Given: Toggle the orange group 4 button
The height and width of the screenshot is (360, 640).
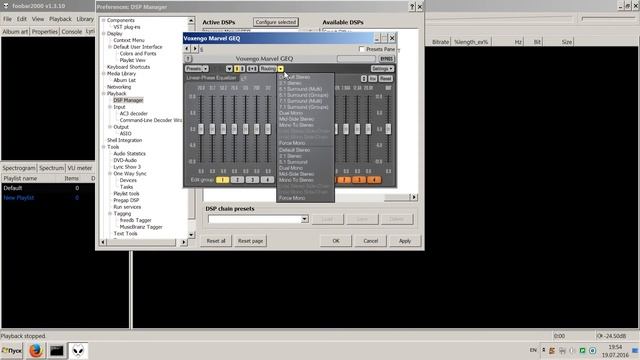Looking at the screenshot, I should coord(374,180).
